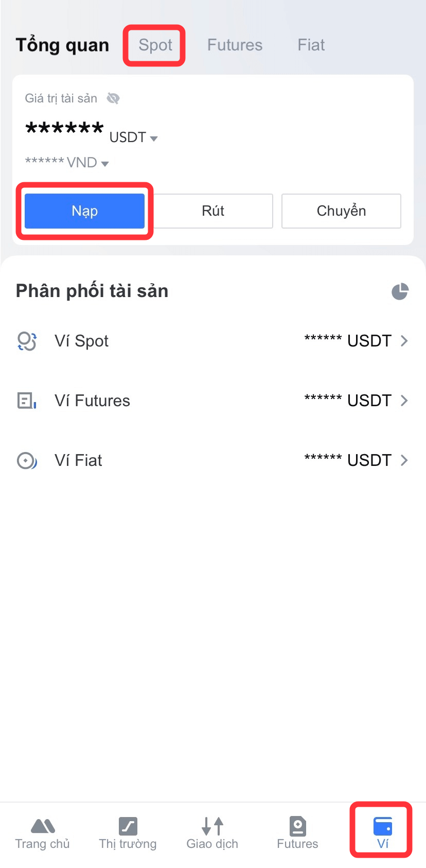The height and width of the screenshot is (868, 426).
Task: Switch to the Spot tab
Action: tap(155, 45)
